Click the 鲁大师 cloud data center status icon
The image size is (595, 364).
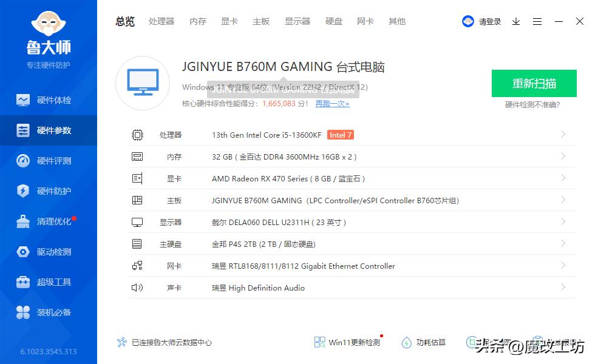tap(121, 342)
